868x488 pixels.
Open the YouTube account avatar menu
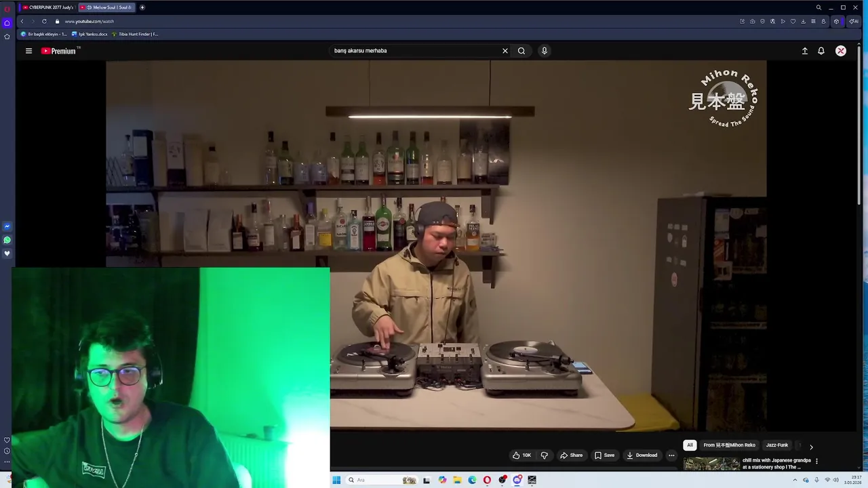coord(841,51)
